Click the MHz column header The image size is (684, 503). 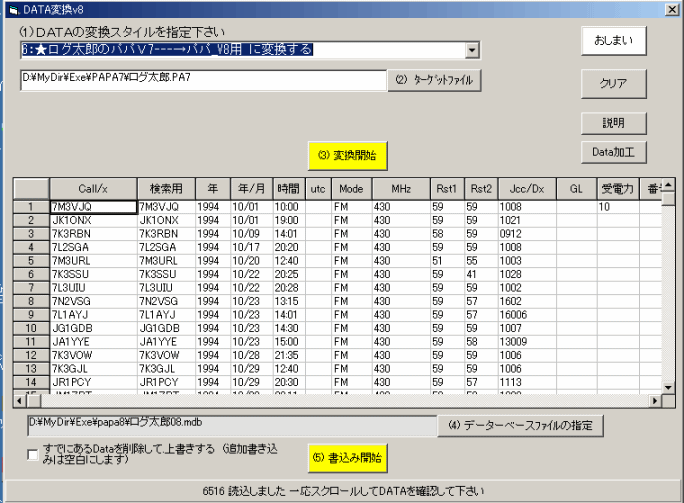401,189
